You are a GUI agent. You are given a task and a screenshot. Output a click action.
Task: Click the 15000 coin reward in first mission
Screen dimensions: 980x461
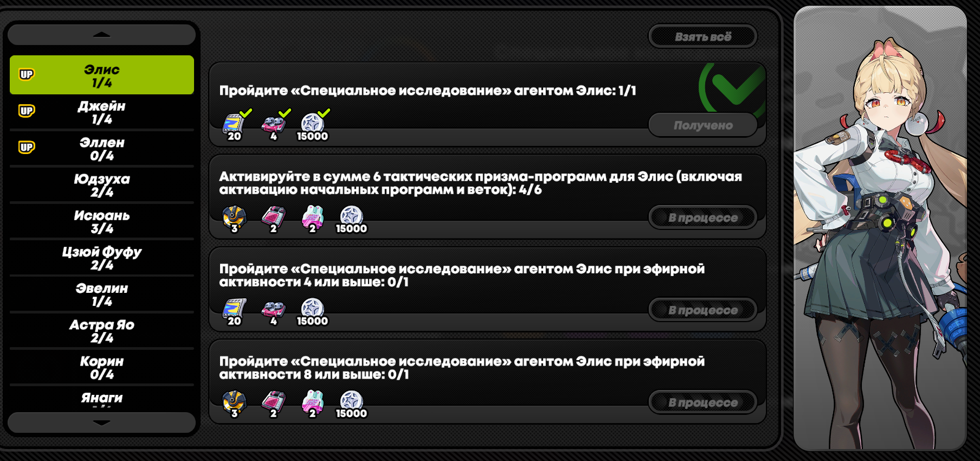[x=312, y=125]
